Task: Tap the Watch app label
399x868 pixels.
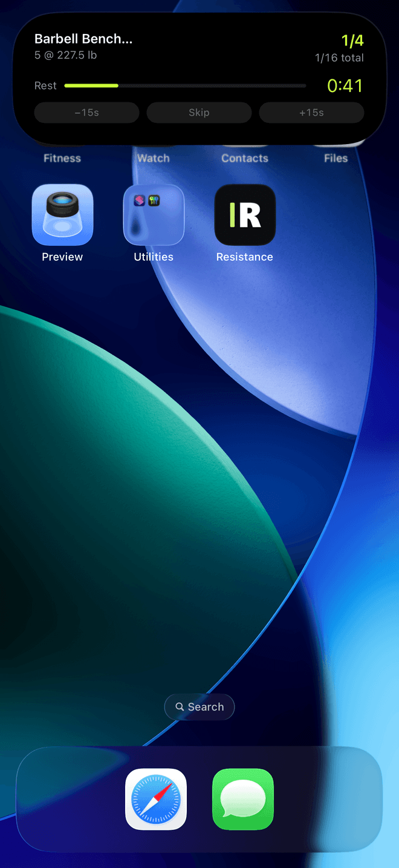Action: click(154, 159)
